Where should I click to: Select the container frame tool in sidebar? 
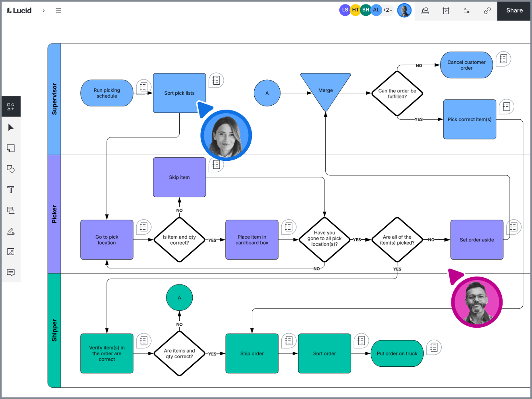pos(11,210)
